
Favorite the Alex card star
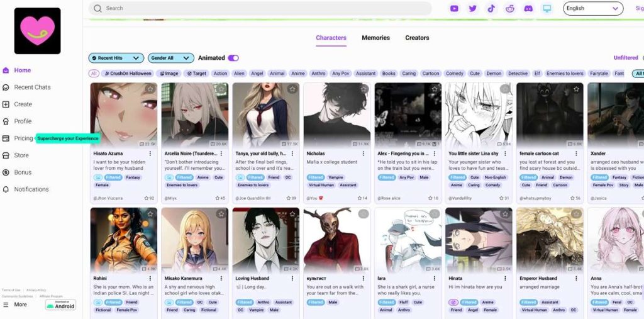point(435,89)
